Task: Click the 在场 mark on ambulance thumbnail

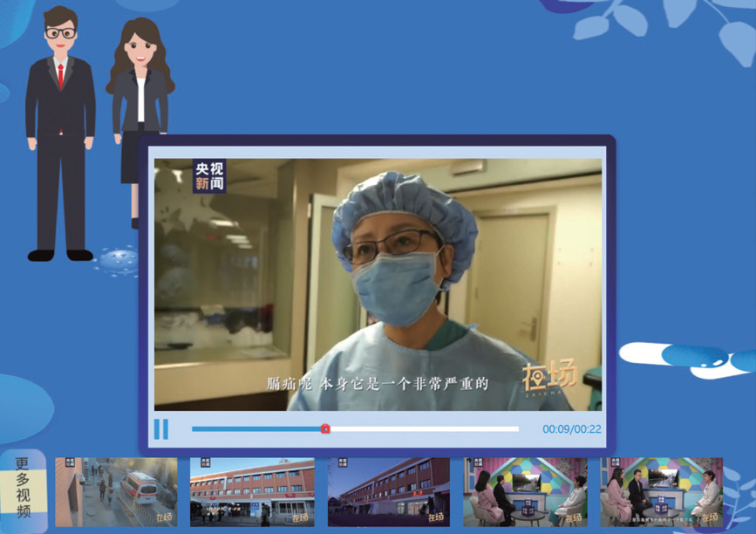Action: tap(162, 517)
